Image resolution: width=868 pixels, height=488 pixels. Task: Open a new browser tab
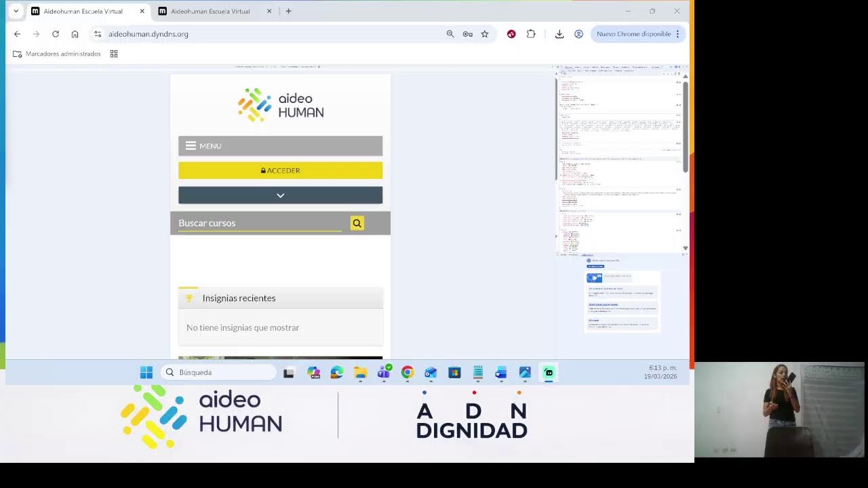click(288, 12)
